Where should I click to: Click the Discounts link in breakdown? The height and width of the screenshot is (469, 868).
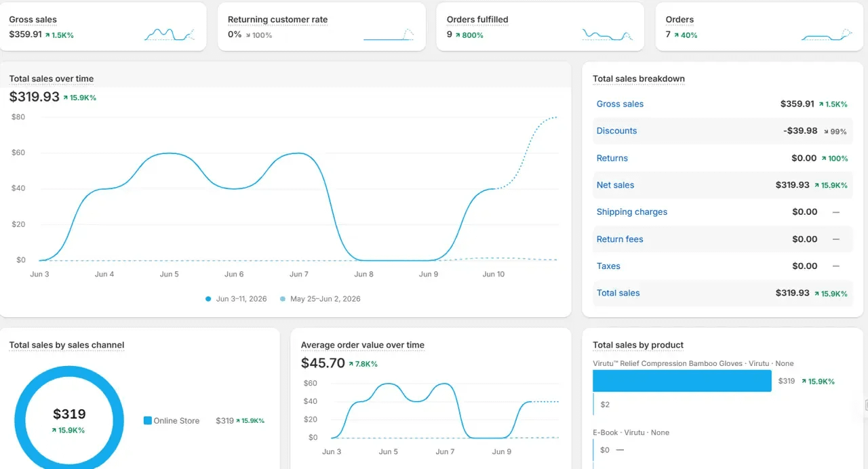pos(616,131)
